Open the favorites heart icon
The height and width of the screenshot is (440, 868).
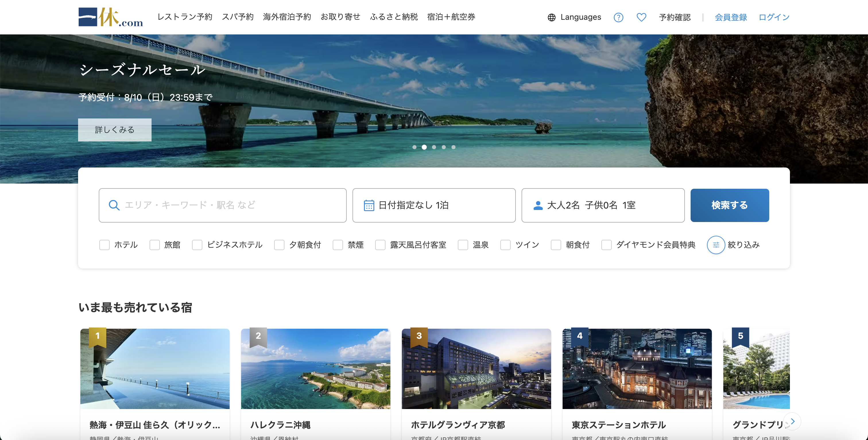click(x=641, y=17)
